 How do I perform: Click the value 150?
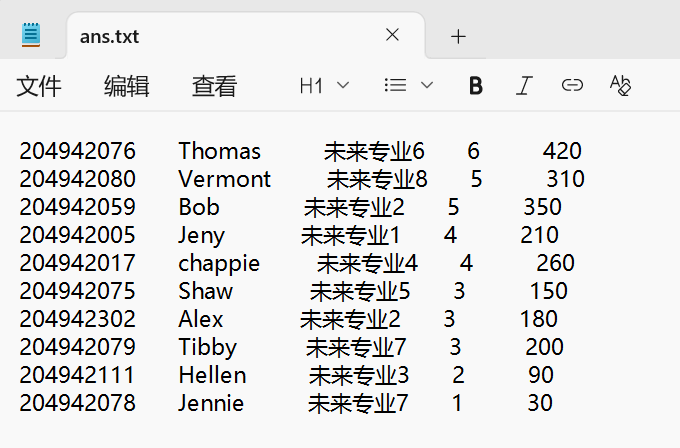point(549,291)
